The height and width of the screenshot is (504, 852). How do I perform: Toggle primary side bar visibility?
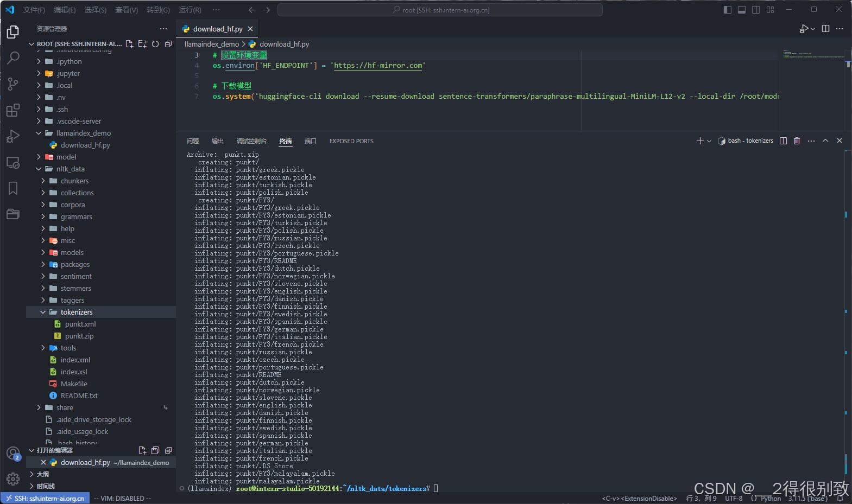(x=728, y=10)
